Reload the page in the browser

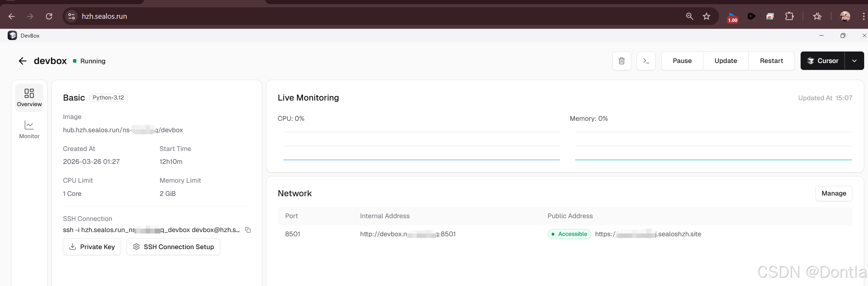[x=49, y=16]
